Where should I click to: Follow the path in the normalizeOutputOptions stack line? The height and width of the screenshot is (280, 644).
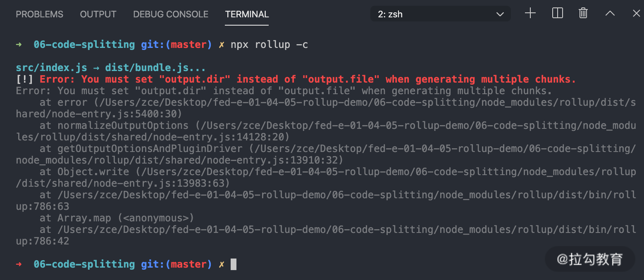(x=326, y=131)
